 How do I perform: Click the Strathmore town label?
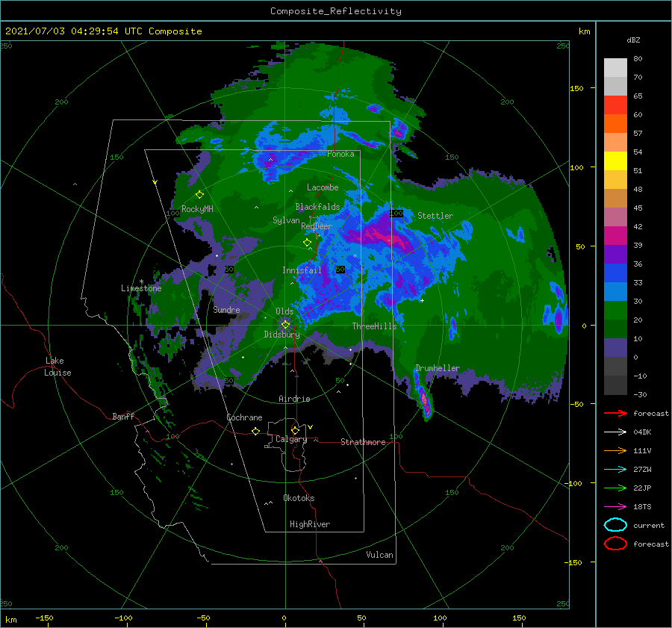(x=363, y=442)
